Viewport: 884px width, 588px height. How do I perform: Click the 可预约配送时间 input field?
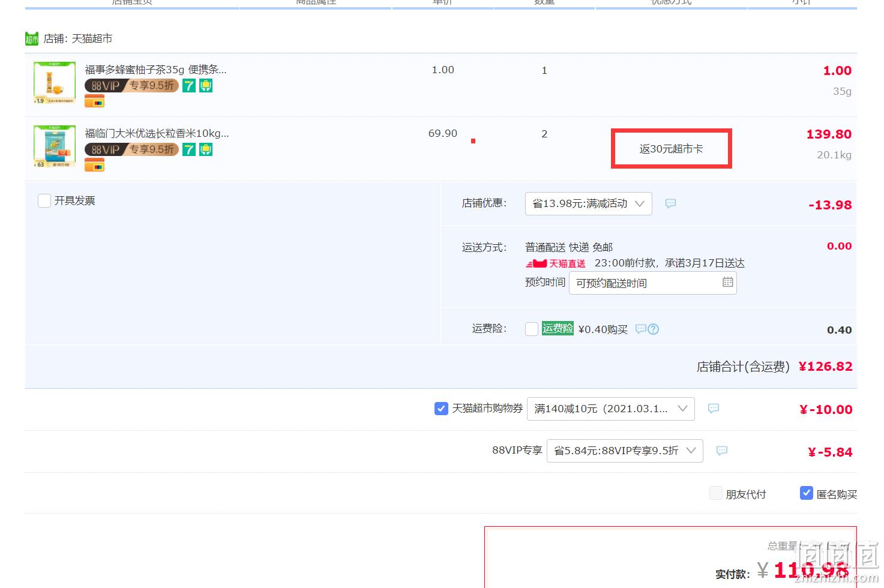coord(652,283)
